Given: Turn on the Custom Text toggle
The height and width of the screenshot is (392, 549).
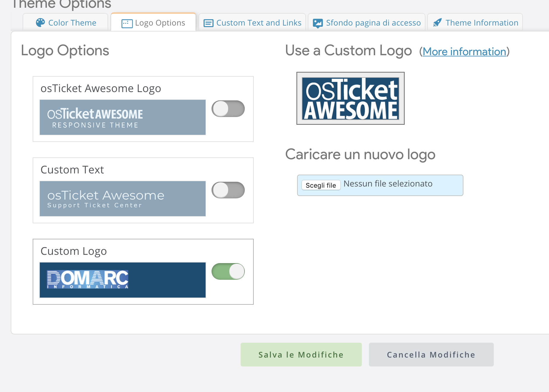Looking at the screenshot, I should (228, 190).
